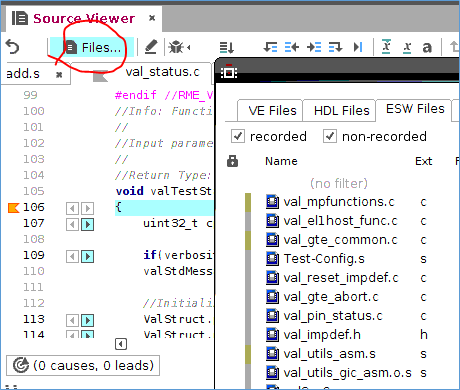Screen dimensions: 460x390
Task: Click the undo arrow in Source Viewer toolbar
Action: [13, 47]
